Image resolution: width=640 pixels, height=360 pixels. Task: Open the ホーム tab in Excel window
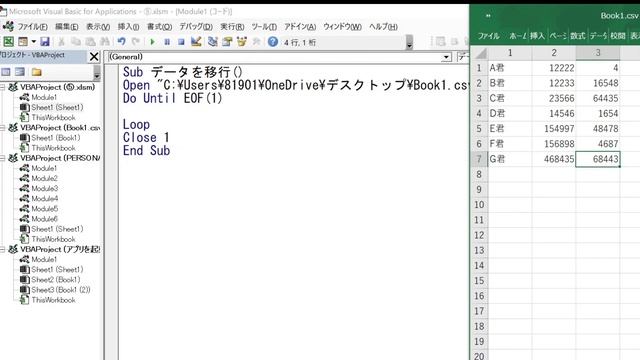coord(518,36)
